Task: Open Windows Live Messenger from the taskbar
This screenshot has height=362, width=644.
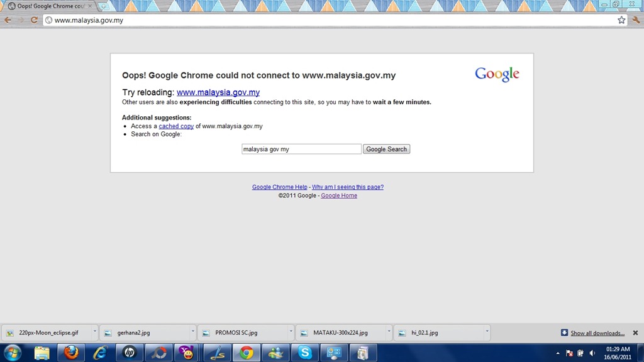Action: 275,353
